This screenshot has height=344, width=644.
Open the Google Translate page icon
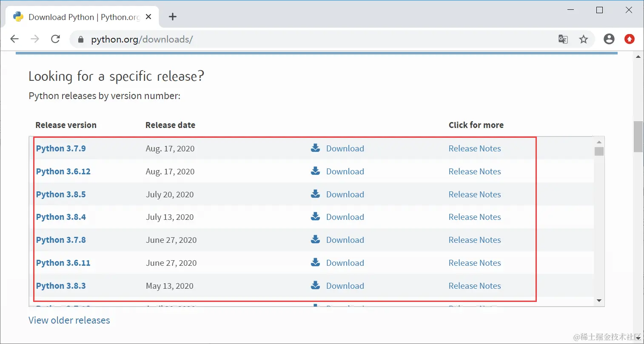click(563, 39)
